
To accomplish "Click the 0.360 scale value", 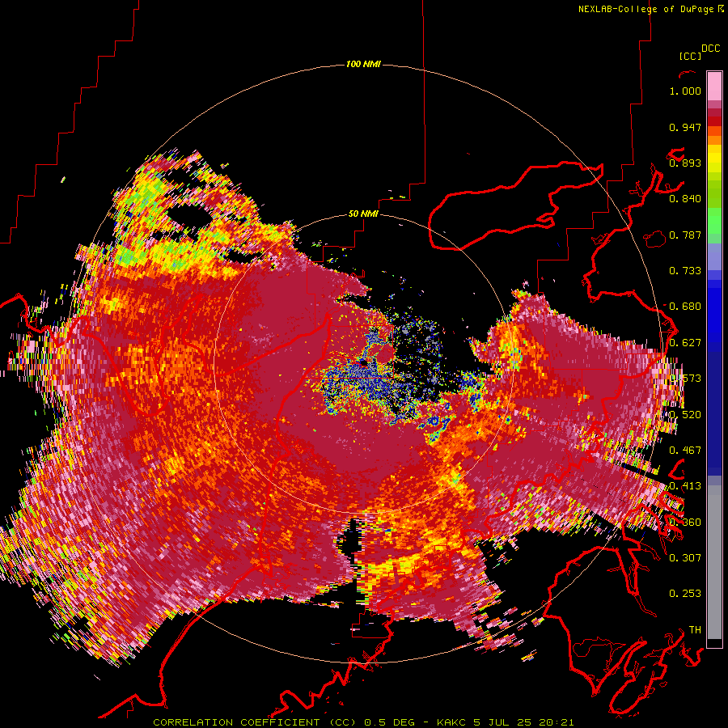I will click(x=685, y=523).
